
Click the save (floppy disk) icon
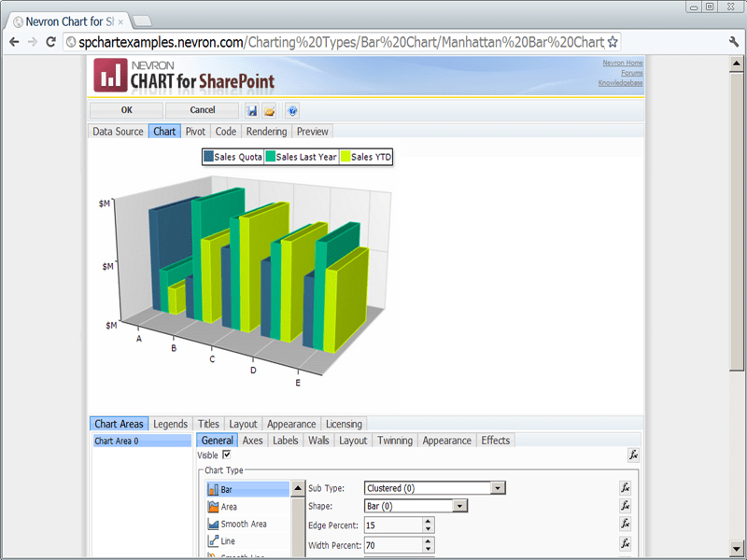(252, 110)
